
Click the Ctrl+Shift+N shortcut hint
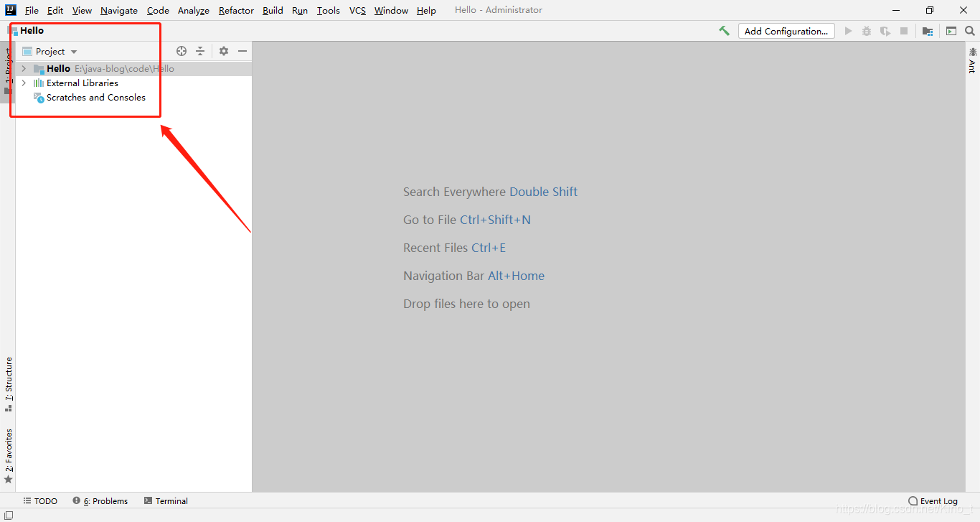[495, 220]
